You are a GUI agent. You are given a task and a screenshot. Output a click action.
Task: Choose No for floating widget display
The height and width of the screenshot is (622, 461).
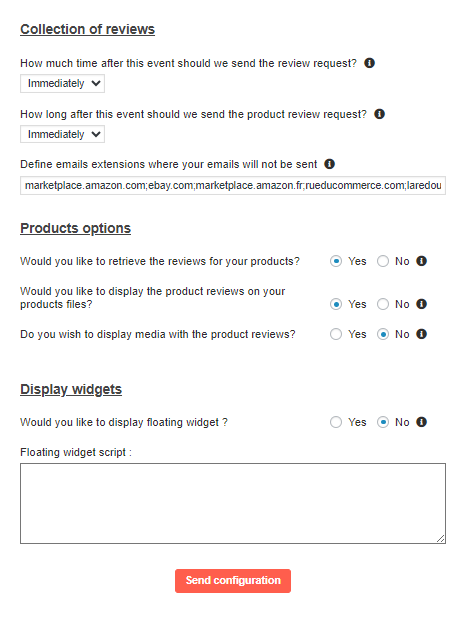tap(383, 422)
